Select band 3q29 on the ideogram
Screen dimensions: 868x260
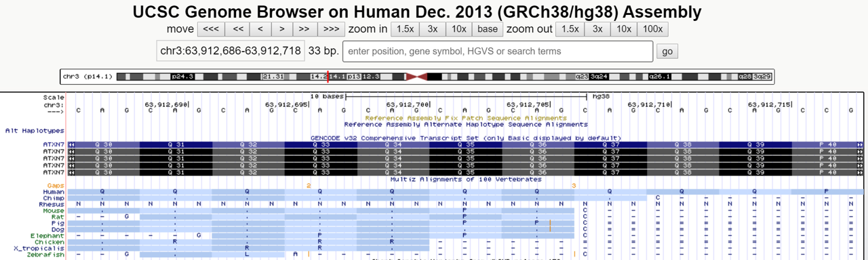click(x=762, y=77)
